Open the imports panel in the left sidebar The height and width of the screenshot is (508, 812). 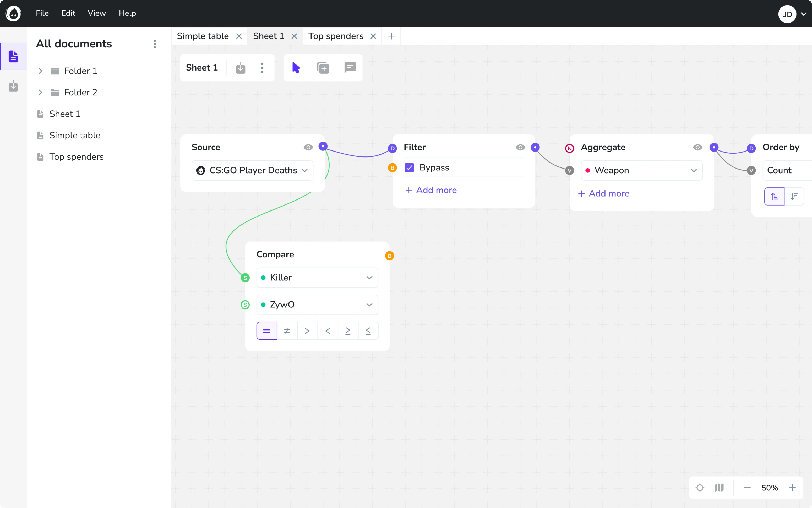[x=13, y=86]
